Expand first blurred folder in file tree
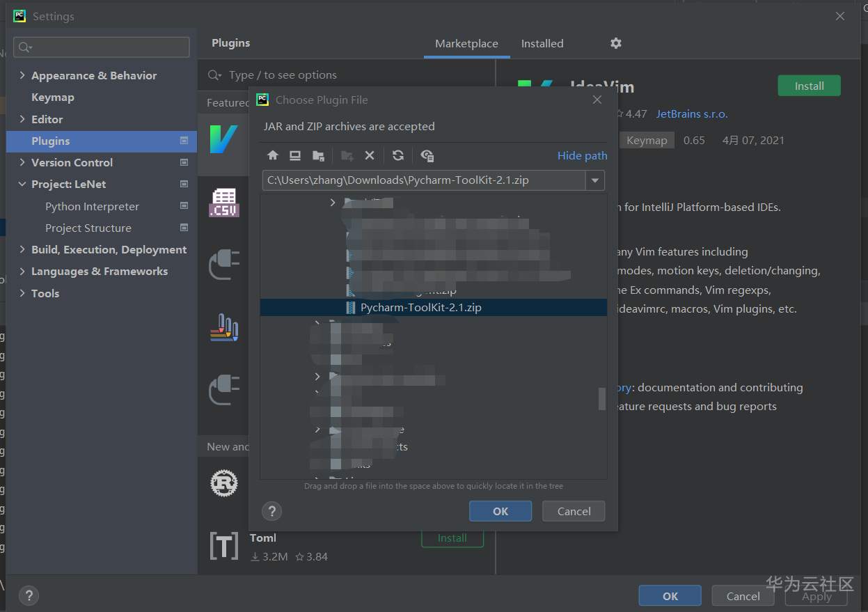The height and width of the screenshot is (612, 868). pos(332,203)
